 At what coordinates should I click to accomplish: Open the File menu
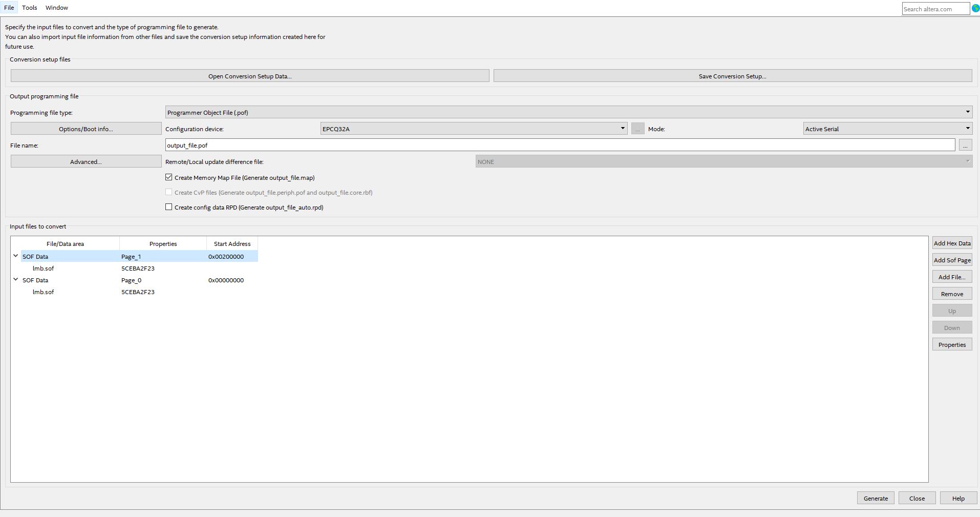pos(9,8)
